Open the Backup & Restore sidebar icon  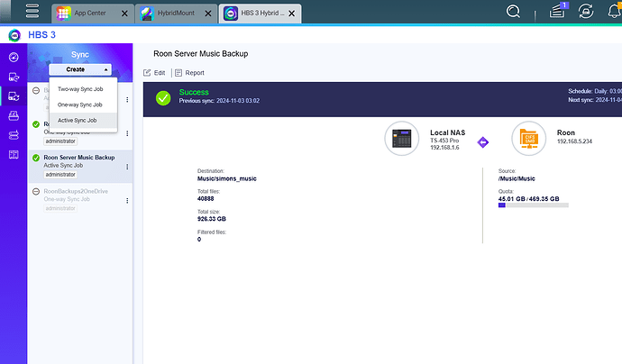[14, 77]
